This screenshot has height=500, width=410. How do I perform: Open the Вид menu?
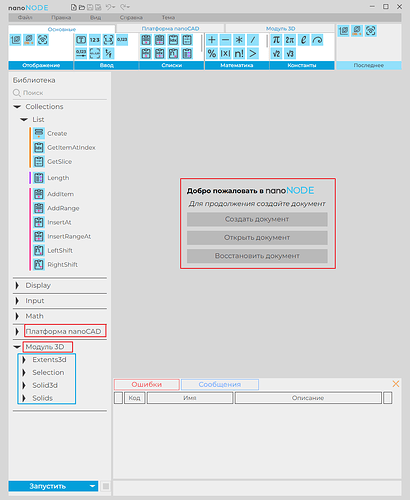point(95,17)
